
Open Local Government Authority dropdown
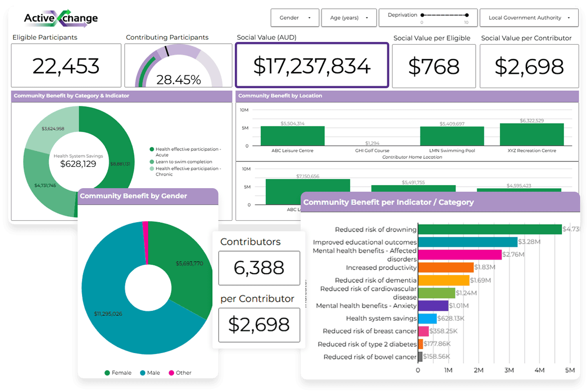click(x=529, y=18)
